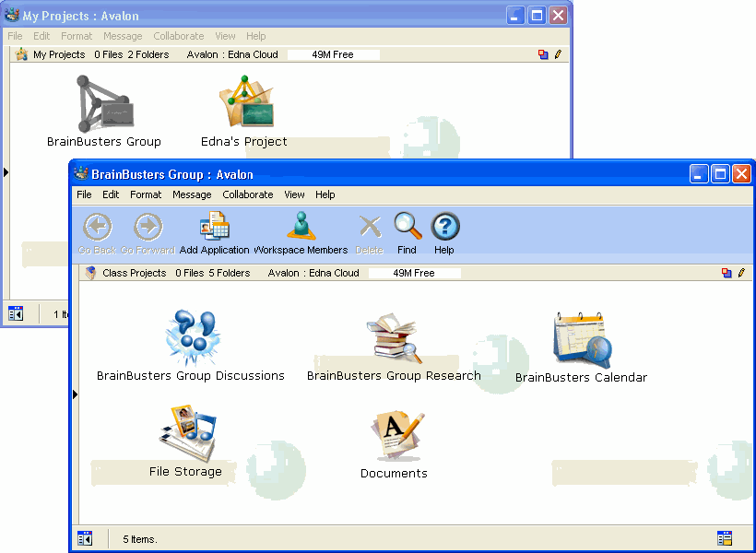
Task: Click the pencil edit icon in Class Projects bar
Action: coord(740,273)
